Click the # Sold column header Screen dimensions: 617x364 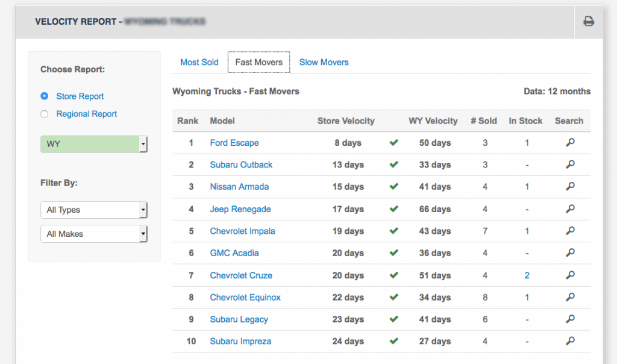tap(484, 121)
